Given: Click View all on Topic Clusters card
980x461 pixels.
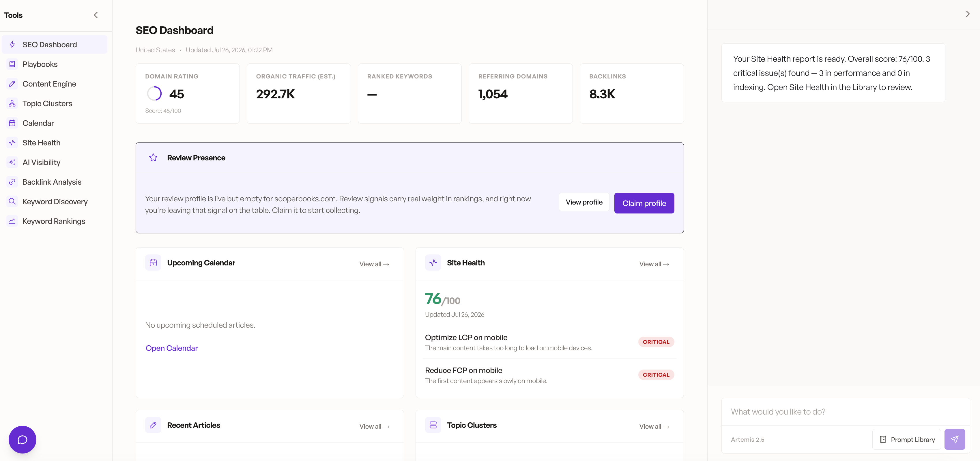Looking at the screenshot, I should click(x=654, y=426).
